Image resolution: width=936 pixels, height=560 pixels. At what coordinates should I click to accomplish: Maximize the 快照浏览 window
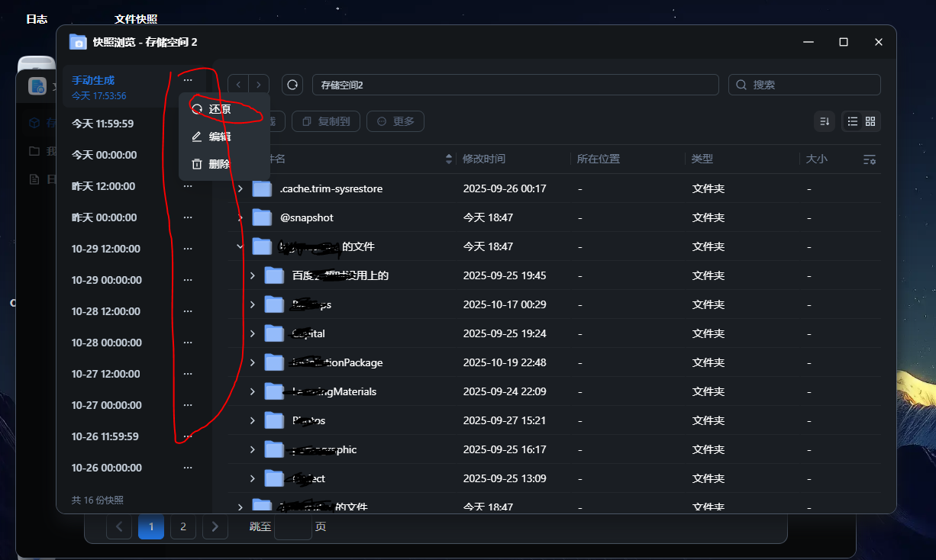tap(844, 42)
